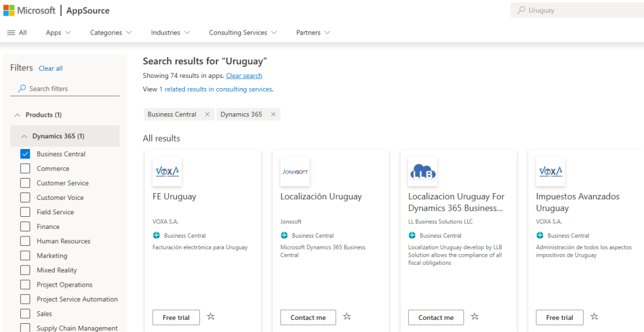
Task: Click the Jonxsoft logo thumbnail
Action: 294,172
